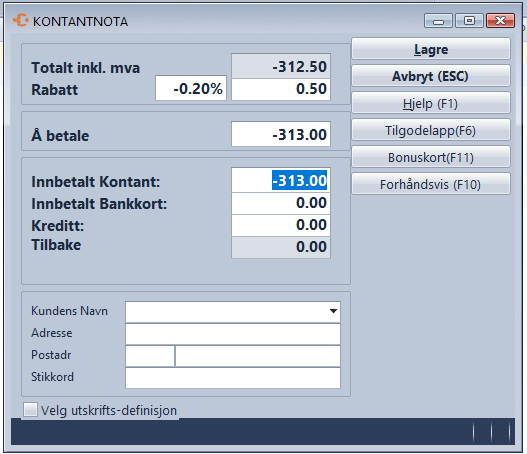Image resolution: width=527 pixels, height=454 pixels.
Task: Click the Rabatt amount field showing 0.50
Action: [281, 89]
